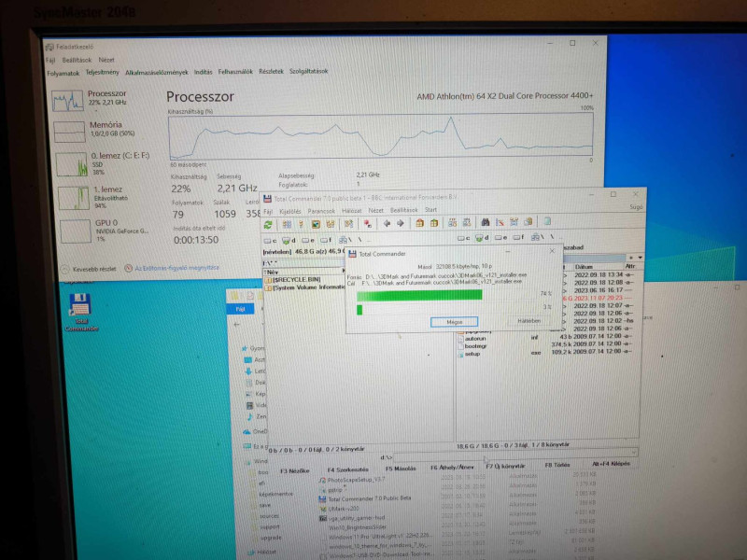Click Alt+F4 Kilépés button
The image size is (747, 560).
[x=611, y=463]
